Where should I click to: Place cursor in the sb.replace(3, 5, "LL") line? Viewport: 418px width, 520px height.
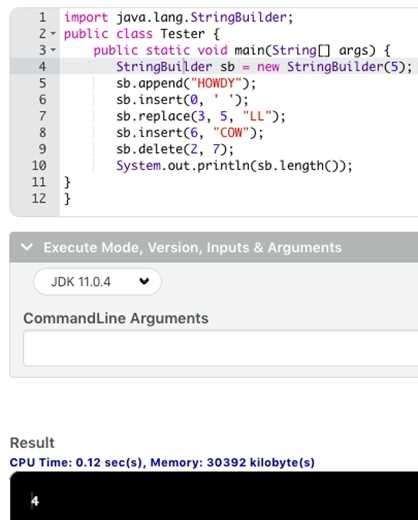(x=201, y=116)
